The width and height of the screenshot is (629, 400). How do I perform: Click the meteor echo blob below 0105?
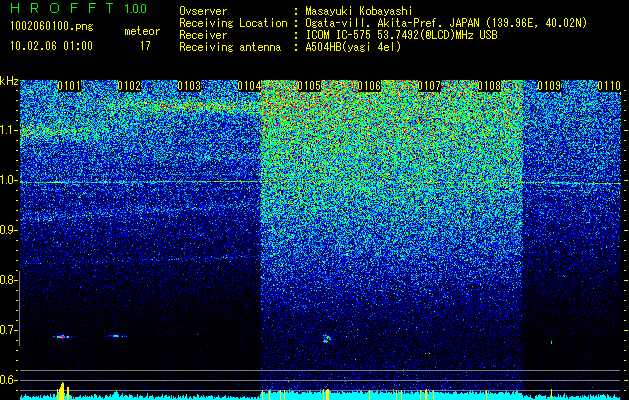tap(327, 339)
